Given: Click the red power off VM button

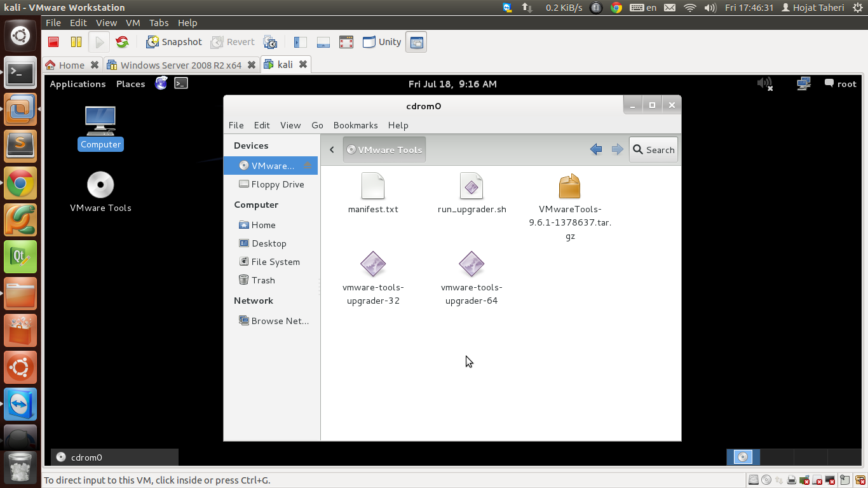Looking at the screenshot, I should point(53,42).
